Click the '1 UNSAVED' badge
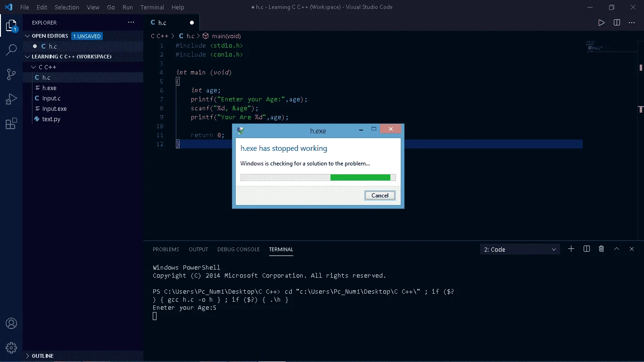The image size is (644, 362). click(x=87, y=36)
